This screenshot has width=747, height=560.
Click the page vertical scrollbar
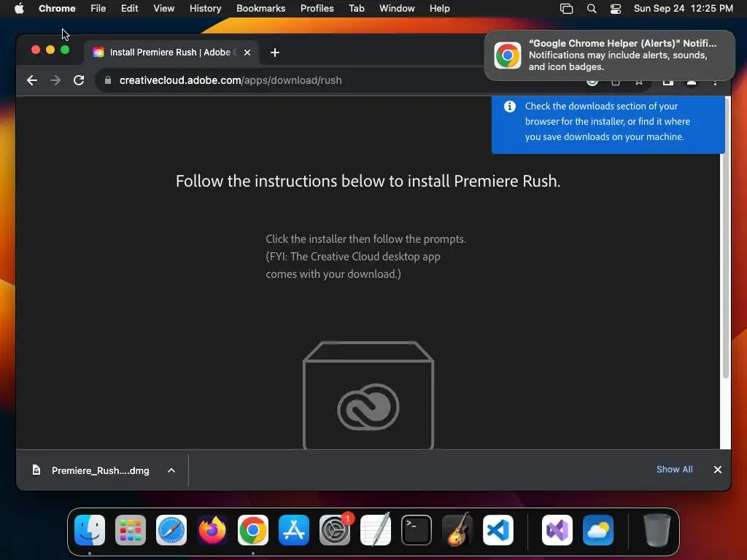726,238
